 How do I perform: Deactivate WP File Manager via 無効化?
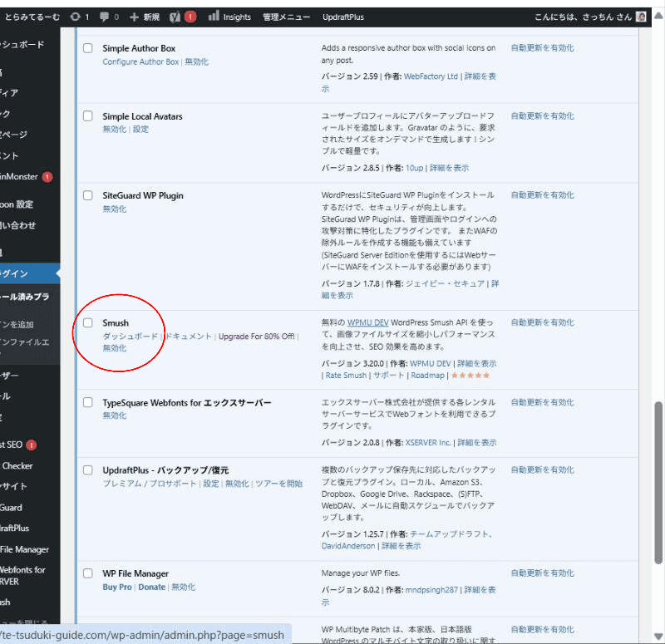pyautogui.click(x=183, y=587)
